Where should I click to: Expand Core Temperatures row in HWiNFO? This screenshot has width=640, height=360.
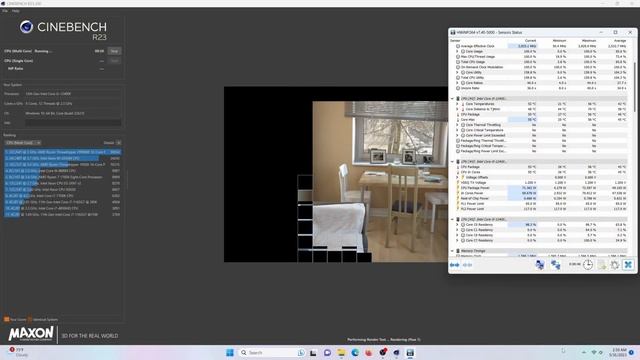458,104
